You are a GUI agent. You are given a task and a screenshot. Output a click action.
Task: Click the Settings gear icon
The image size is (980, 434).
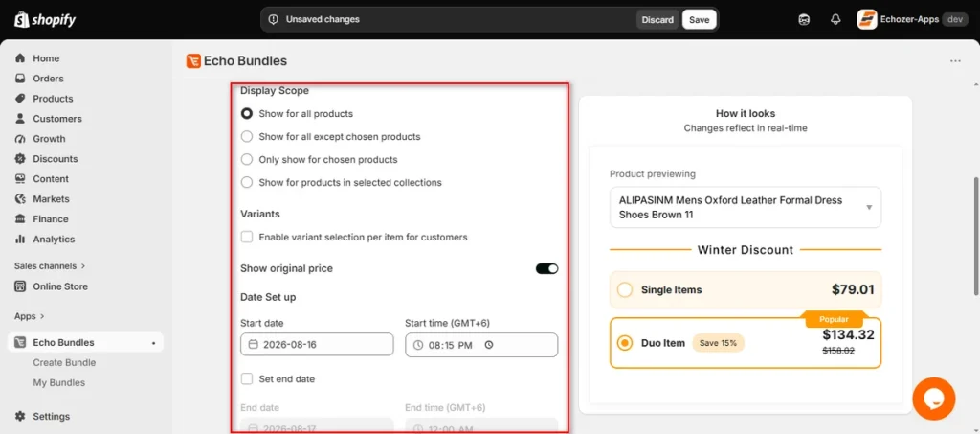(20, 416)
